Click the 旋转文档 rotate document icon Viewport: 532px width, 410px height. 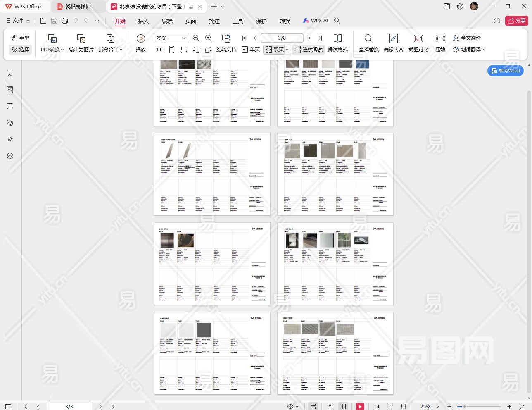coord(226,38)
